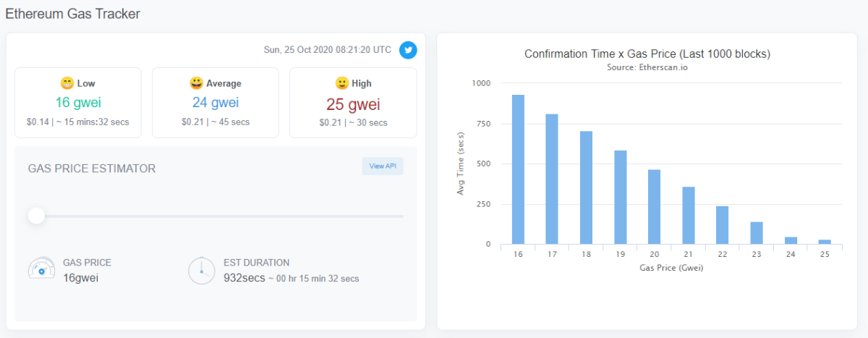Click the High price emoji icon
868x338 pixels.
coord(341,83)
